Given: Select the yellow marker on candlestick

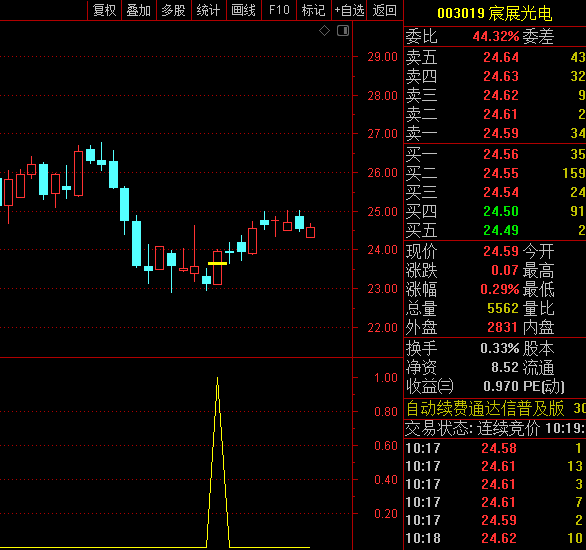Looking at the screenshot, I should pyautogui.click(x=218, y=263).
